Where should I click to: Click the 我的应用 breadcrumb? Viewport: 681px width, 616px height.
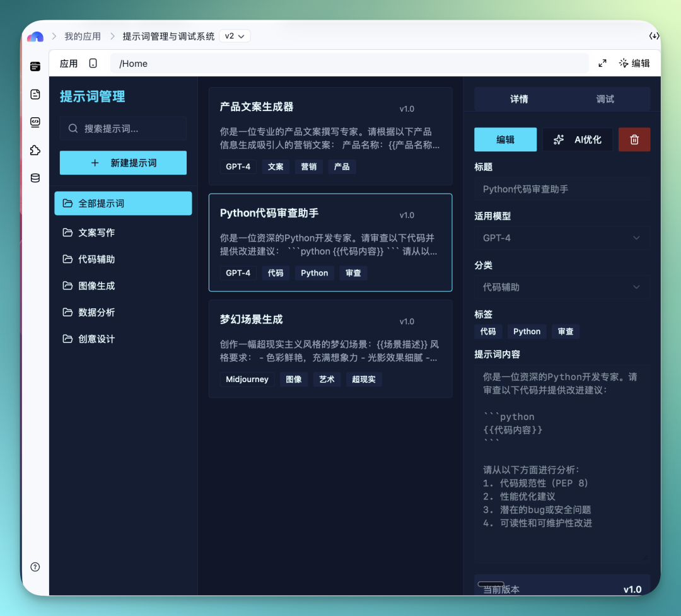pyautogui.click(x=83, y=37)
